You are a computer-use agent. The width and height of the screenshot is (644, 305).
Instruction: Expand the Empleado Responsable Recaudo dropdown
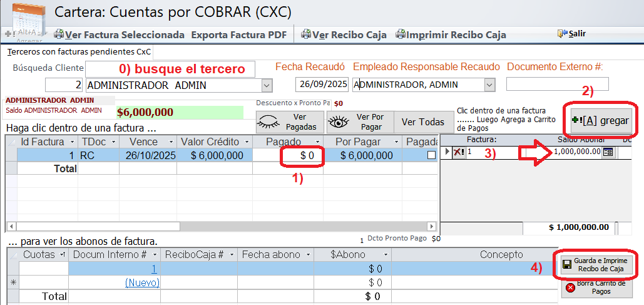coord(489,85)
